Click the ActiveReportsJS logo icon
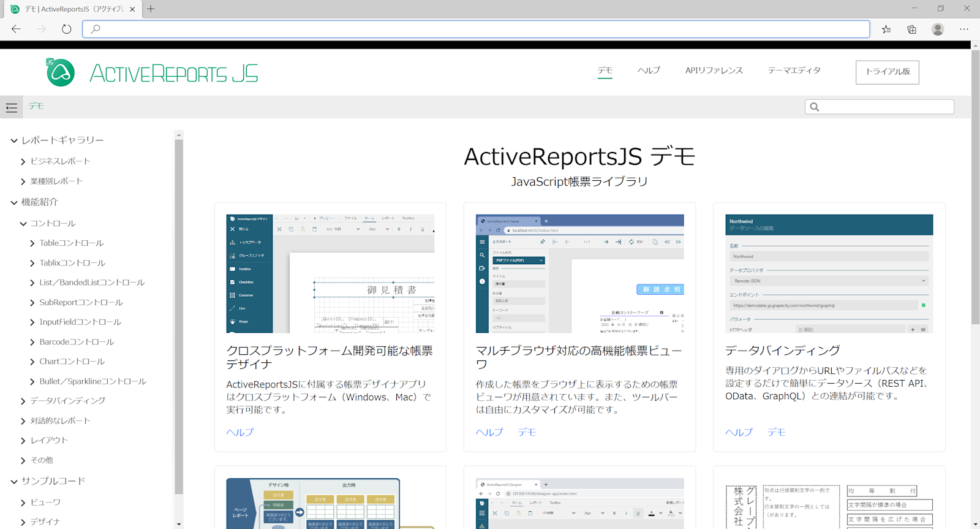The image size is (980, 529). [60, 72]
